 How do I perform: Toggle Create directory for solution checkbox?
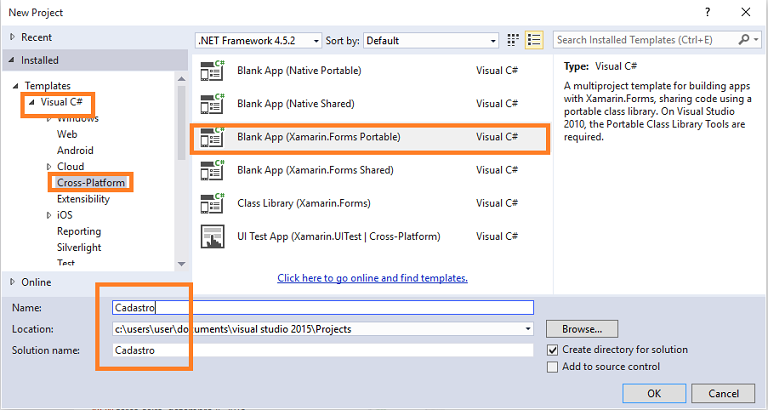552,350
